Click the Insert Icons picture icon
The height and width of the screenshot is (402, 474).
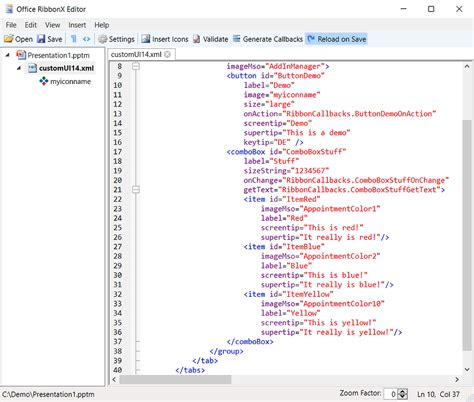point(145,39)
